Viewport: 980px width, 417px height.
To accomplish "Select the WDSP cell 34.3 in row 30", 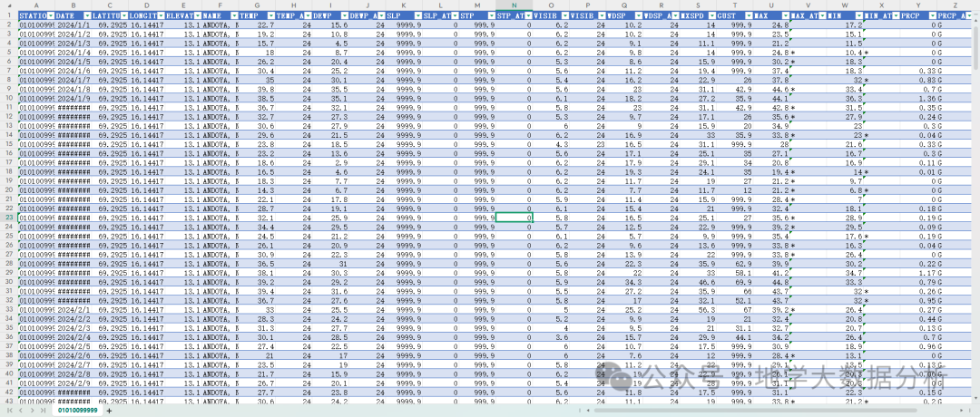I will 624,282.
